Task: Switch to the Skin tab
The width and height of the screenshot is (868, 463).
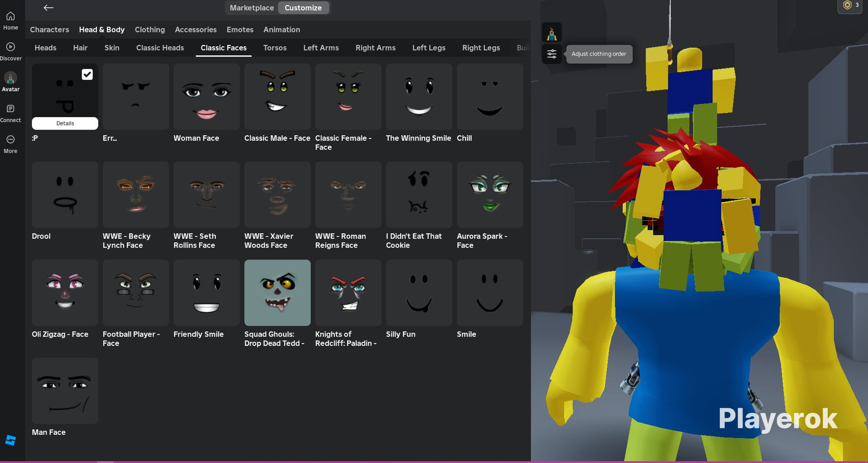Action: [x=112, y=48]
